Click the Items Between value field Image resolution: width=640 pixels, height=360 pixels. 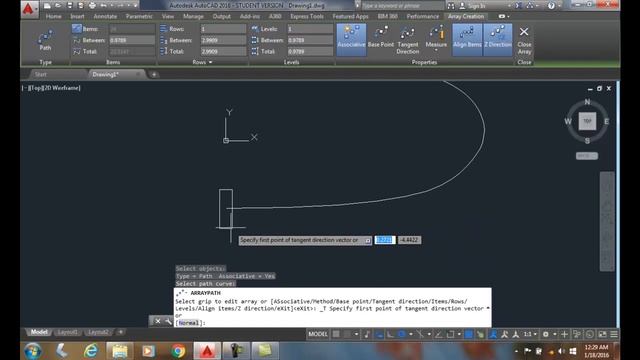click(x=132, y=40)
